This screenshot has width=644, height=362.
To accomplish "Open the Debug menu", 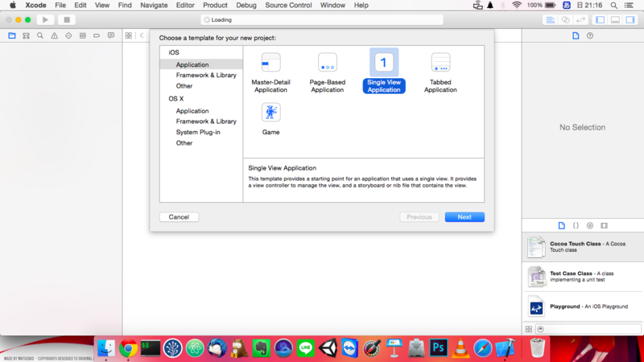I will 246,6.
